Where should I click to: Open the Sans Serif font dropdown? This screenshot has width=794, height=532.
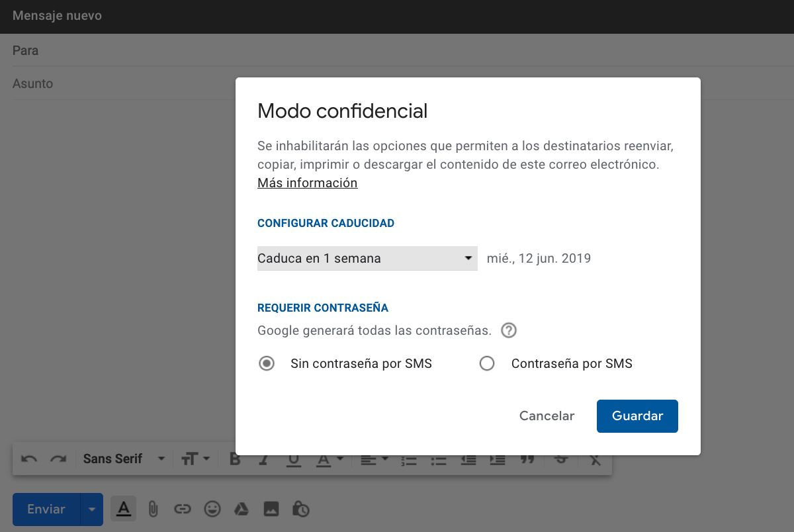click(124, 459)
